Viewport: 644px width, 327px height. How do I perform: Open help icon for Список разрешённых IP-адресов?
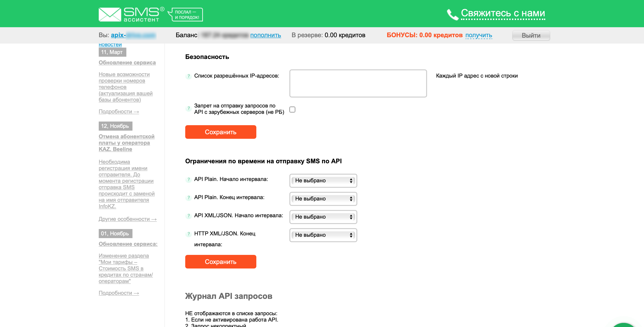(188, 76)
